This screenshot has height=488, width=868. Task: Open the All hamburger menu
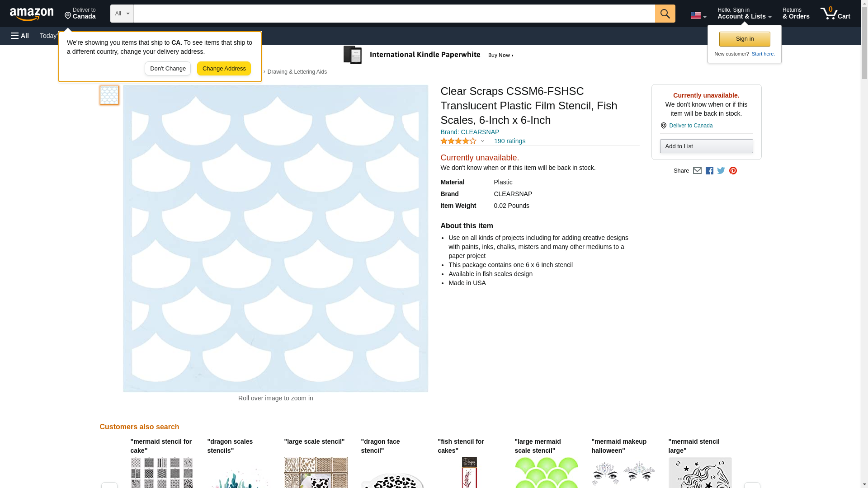(20, 36)
